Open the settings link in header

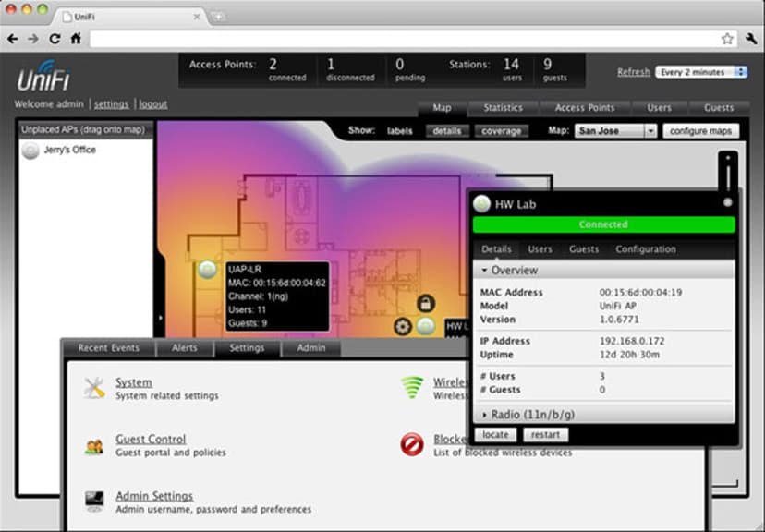pyautogui.click(x=111, y=104)
